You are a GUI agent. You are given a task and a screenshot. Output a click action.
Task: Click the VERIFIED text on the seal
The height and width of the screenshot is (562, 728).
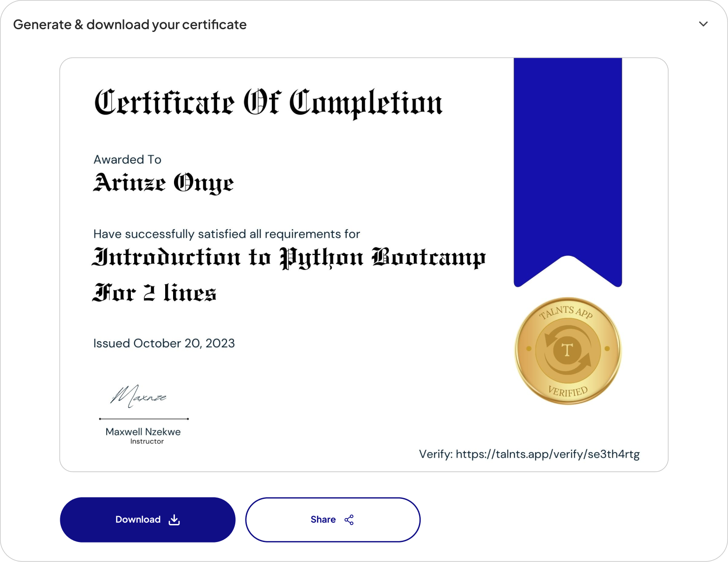568,391
